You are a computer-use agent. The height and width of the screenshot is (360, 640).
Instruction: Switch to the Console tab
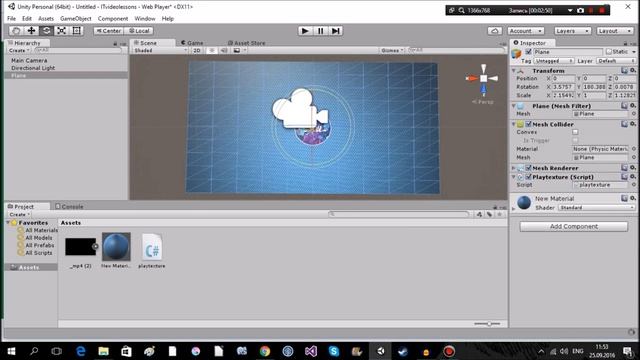69,207
